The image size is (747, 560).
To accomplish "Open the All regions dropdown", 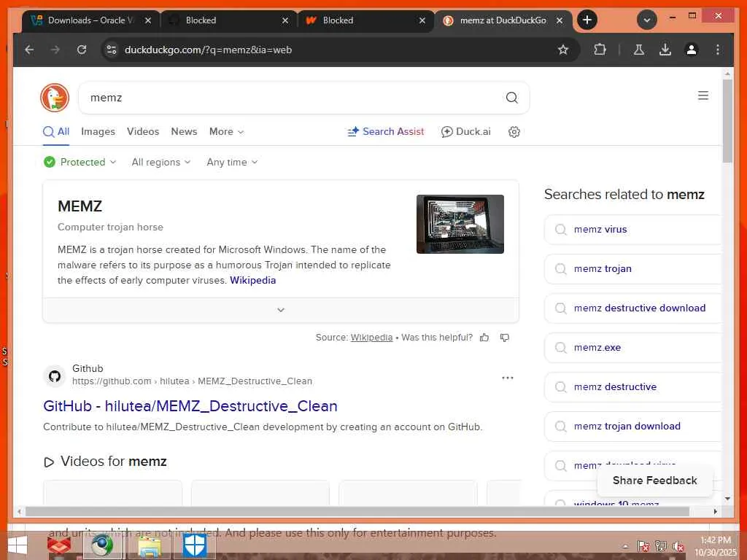I will click(161, 163).
